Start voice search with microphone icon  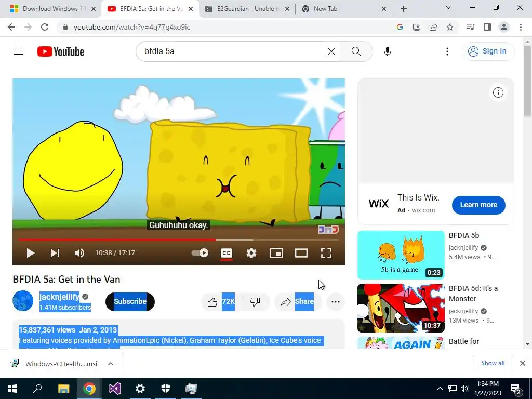coord(388,51)
